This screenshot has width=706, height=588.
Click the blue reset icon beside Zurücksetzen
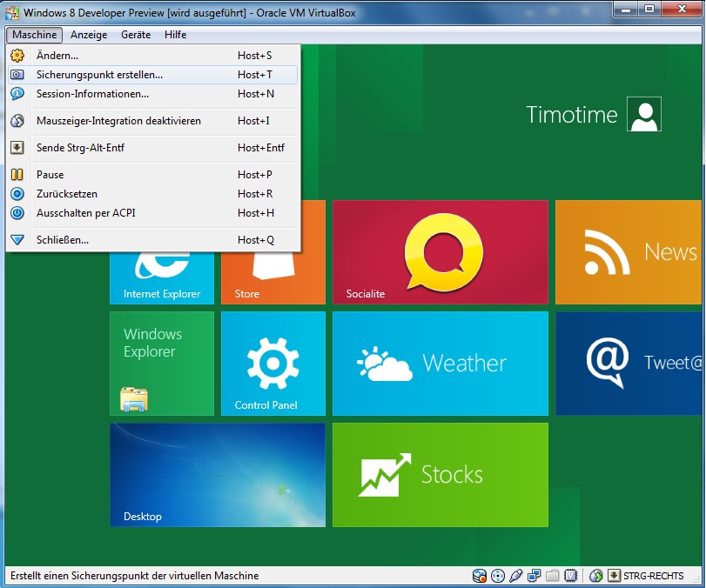[x=17, y=194]
